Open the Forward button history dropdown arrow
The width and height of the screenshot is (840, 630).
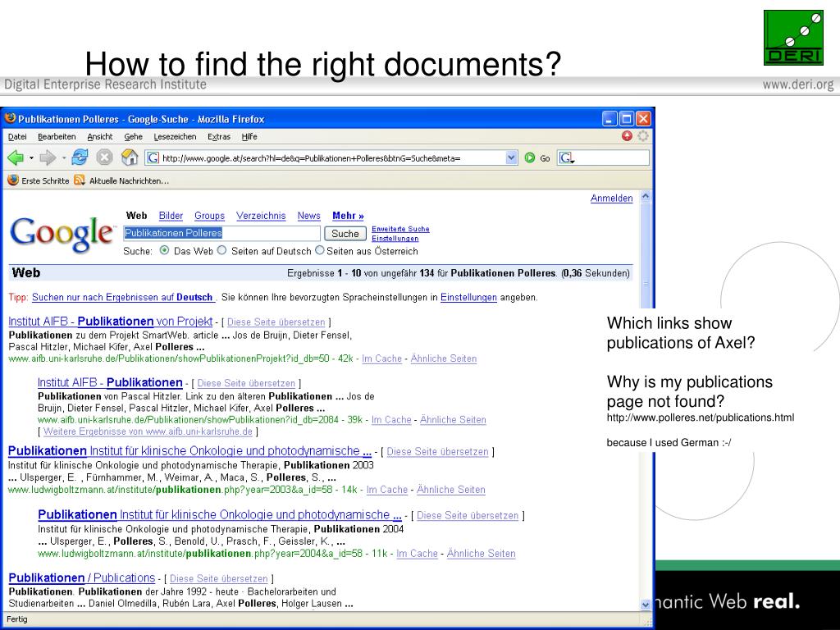(x=64, y=158)
